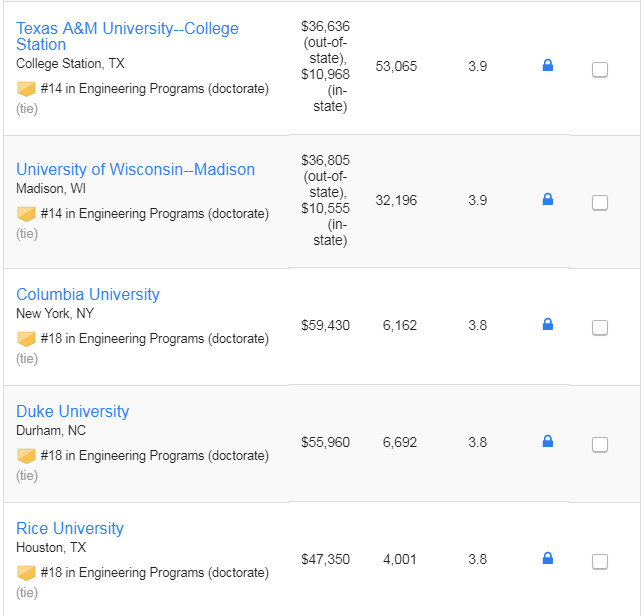Click the gold badge under Wisconsin–Madison

[26, 214]
